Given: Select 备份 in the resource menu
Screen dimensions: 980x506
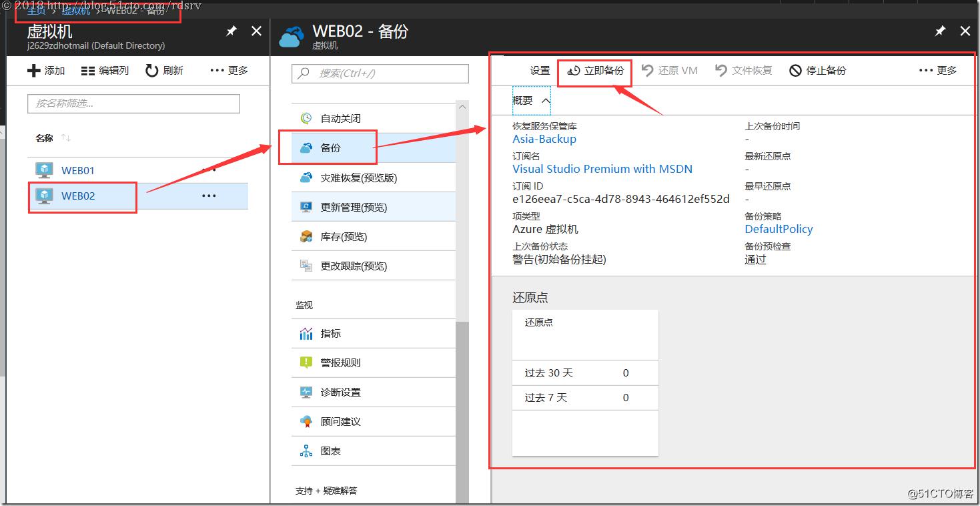Looking at the screenshot, I should [x=374, y=148].
